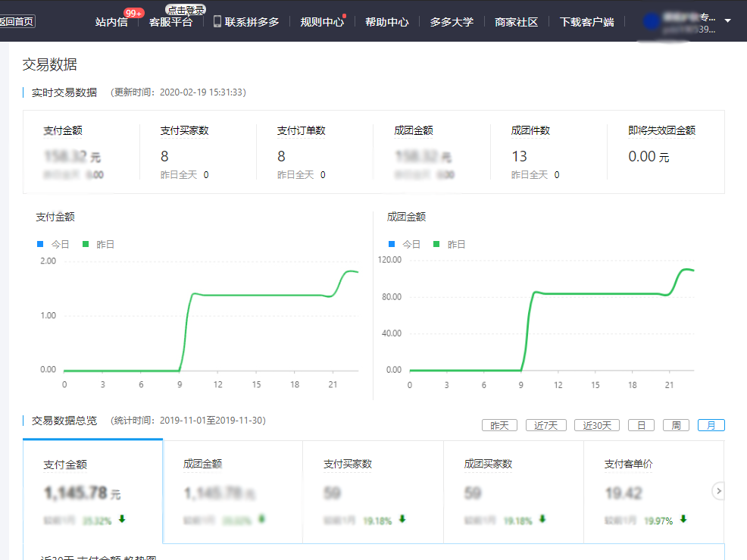The width and height of the screenshot is (747, 560).
Task: Click the green down arrow in the 支付金额 overview card
Action: 122,520
